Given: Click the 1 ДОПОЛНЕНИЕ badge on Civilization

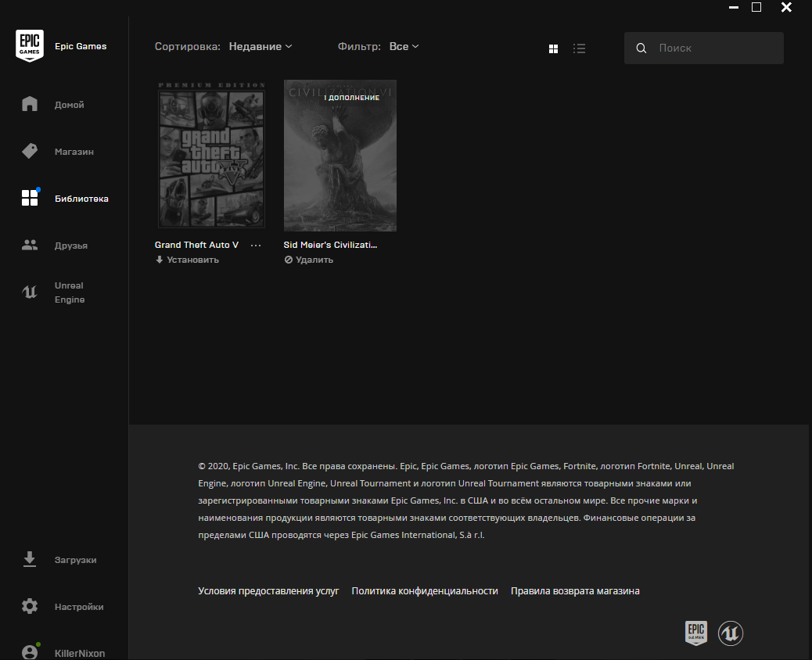Looking at the screenshot, I should tap(351, 97).
